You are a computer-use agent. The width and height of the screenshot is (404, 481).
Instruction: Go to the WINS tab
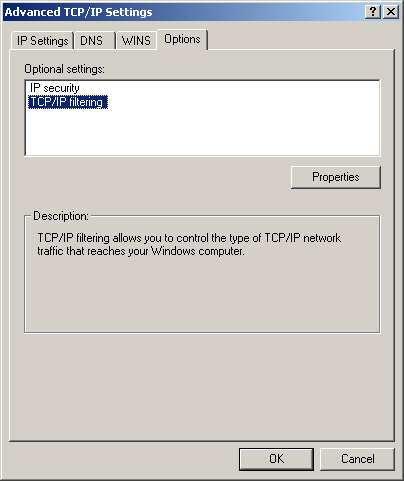(136, 41)
